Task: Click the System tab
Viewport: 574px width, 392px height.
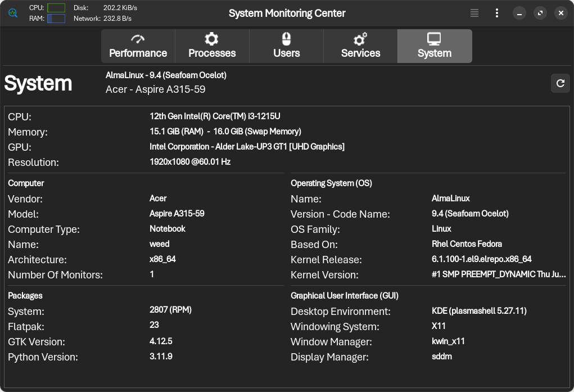Action: click(x=434, y=46)
